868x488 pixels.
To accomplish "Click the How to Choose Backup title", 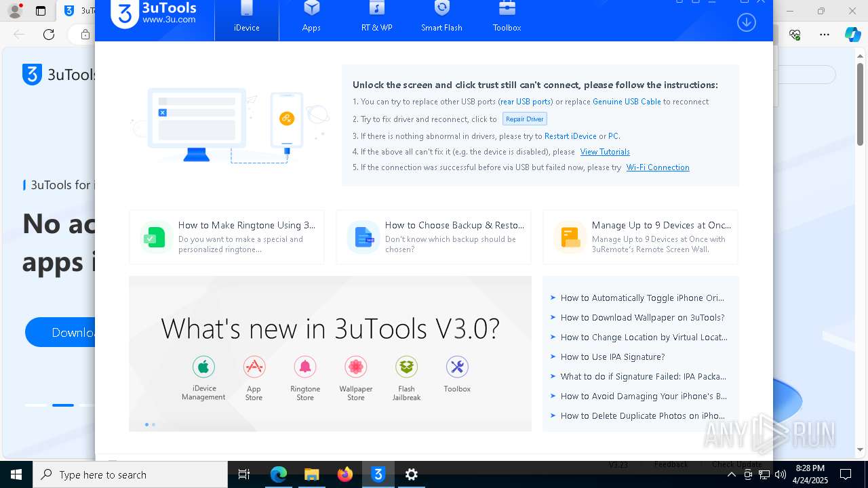I will tap(455, 225).
